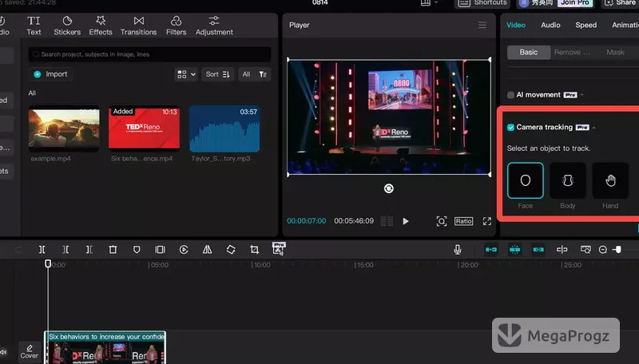Image resolution: width=639 pixels, height=364 pixels.
Task: Click the rotate icon in timeline toolbar
Action: point(231,250)
